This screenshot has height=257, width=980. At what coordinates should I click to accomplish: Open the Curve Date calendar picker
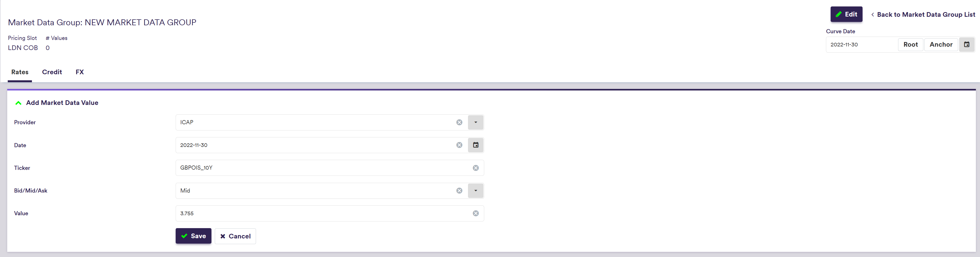click(966, 45)
